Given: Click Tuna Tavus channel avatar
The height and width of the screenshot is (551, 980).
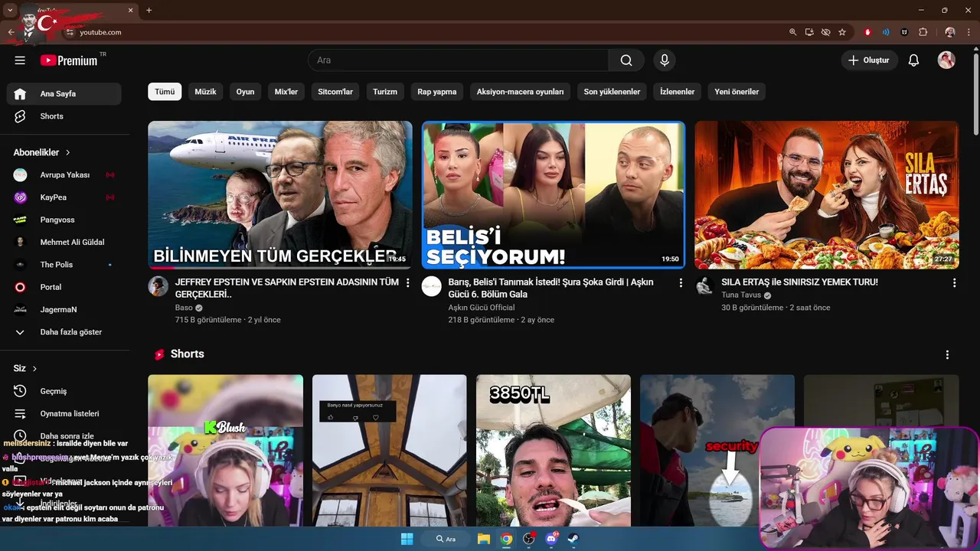Looking at the screenshot, I should (705, 287).
